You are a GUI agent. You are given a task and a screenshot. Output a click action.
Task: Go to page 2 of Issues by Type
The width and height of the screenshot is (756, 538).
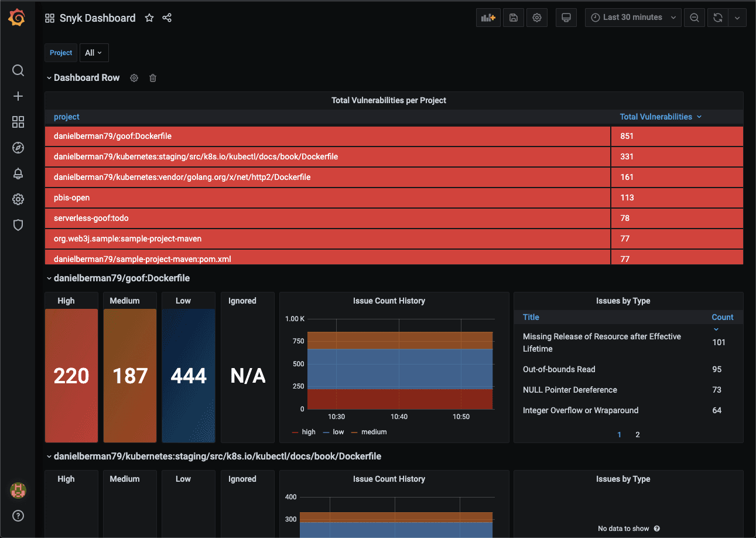point(638,435)
